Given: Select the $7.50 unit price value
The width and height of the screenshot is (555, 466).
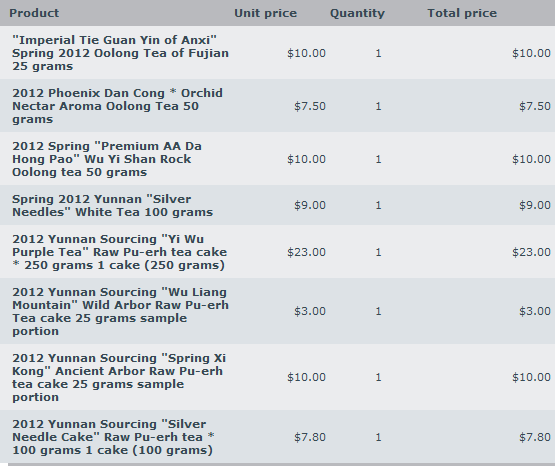Looking at the screenshot, I should point(310,106).
